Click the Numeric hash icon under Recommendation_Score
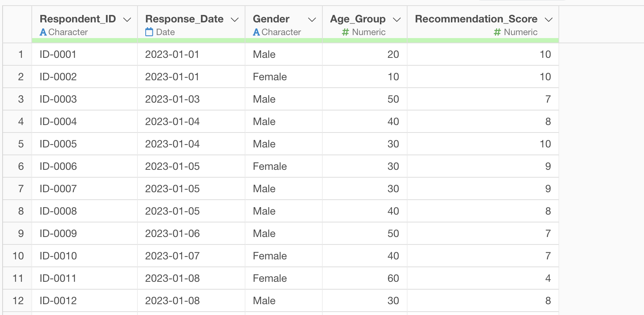 [x=497, y=32]
